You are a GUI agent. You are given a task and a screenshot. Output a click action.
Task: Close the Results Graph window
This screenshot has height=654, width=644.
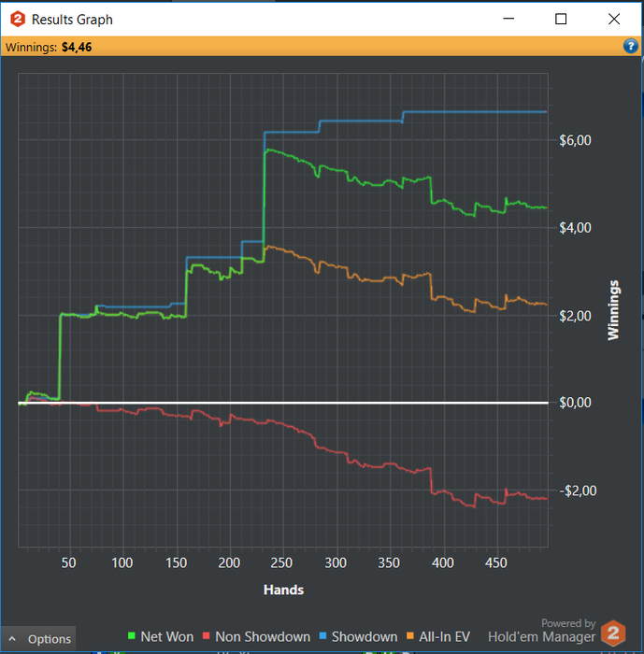click(x=614, y=19)
